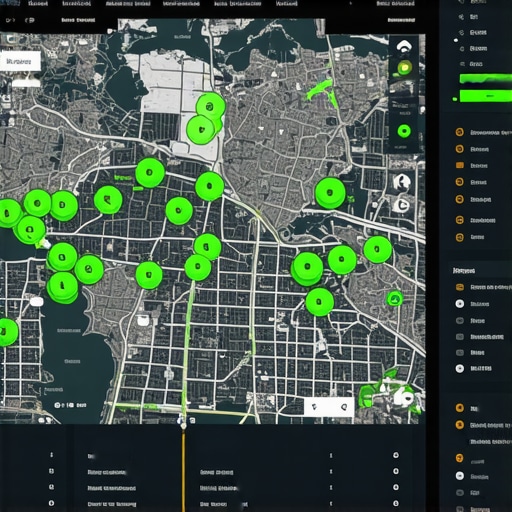Click round icon at right end of last table row

[x=396, y=503]
